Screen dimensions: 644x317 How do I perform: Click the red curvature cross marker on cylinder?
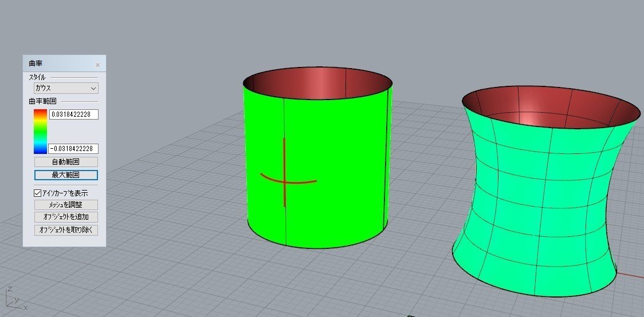[x=285, y=181]
